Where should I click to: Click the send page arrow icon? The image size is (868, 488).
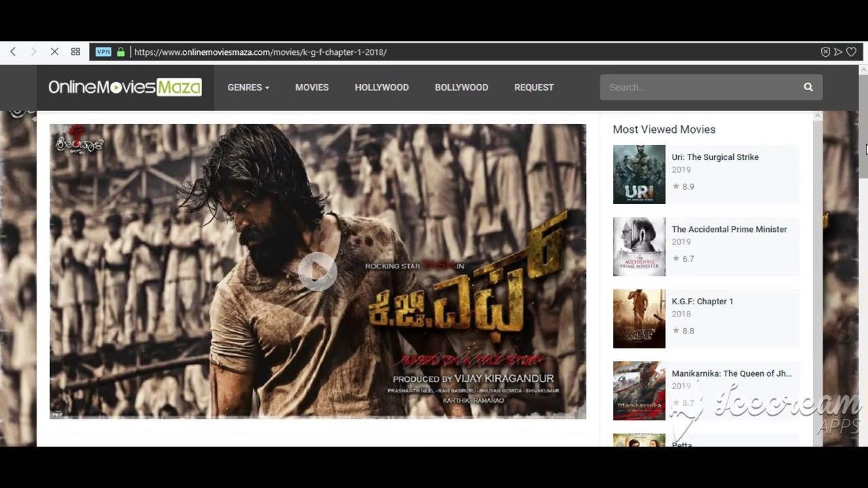point(838,52)
